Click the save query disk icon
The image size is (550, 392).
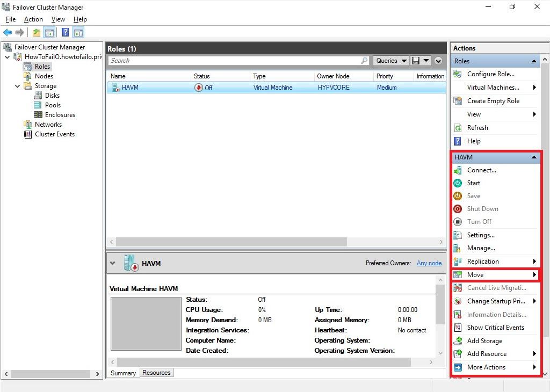pyautogui.click(x=416, y=61)
